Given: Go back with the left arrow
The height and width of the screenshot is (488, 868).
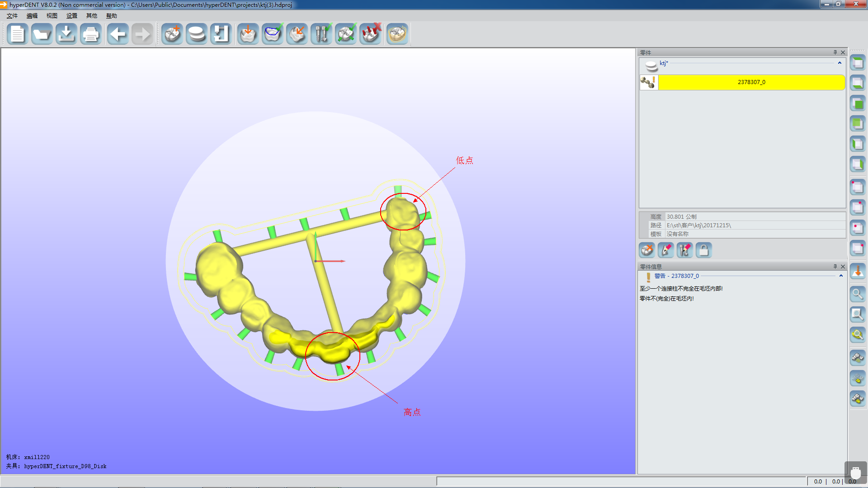Looking at the screenshot, I should point(118,34).
